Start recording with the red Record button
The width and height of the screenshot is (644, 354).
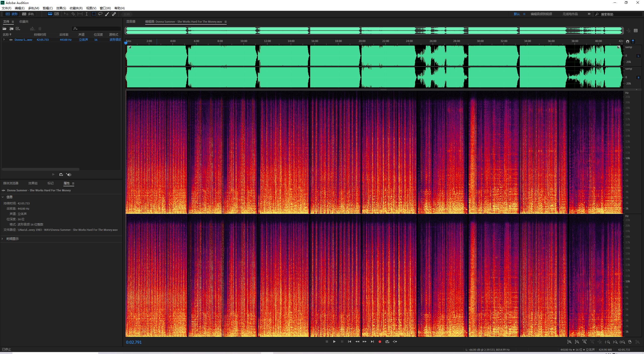[380, 342]
